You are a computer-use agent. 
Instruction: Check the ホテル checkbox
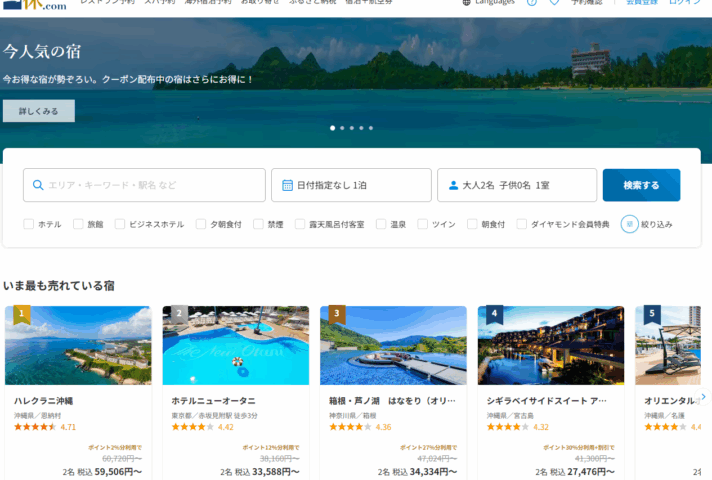tap(29, 224)
